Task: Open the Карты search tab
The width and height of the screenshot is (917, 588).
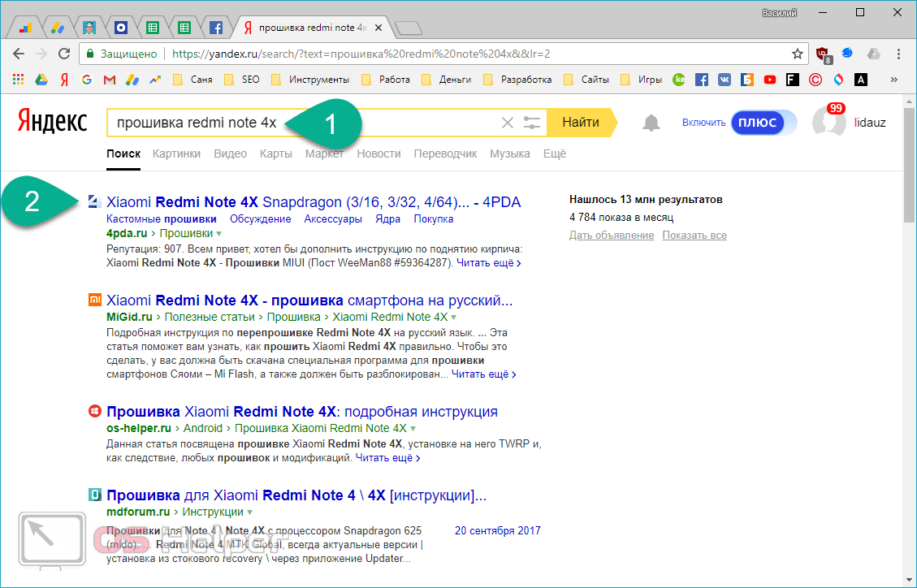Action: pyautogui.click(x=276, y=153)
